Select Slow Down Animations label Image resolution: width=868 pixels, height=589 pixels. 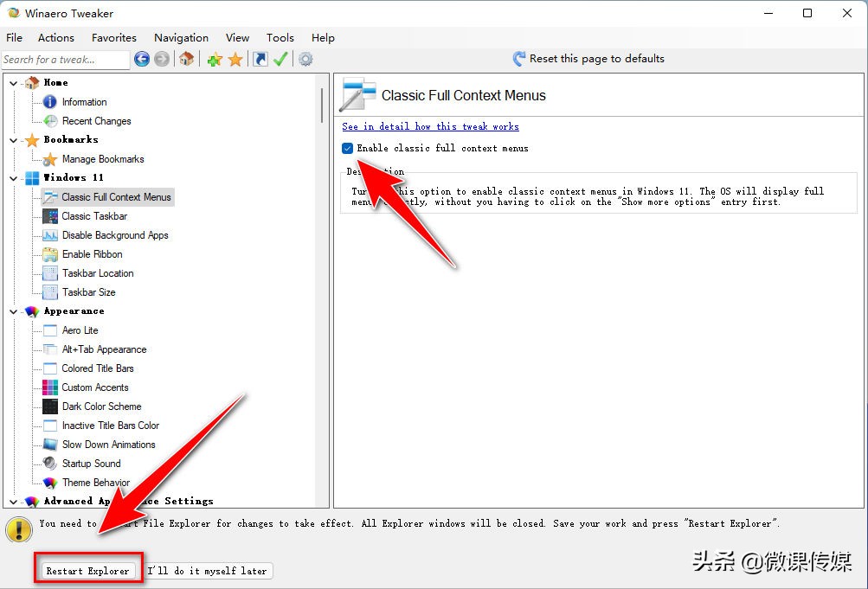click(108, 445)
